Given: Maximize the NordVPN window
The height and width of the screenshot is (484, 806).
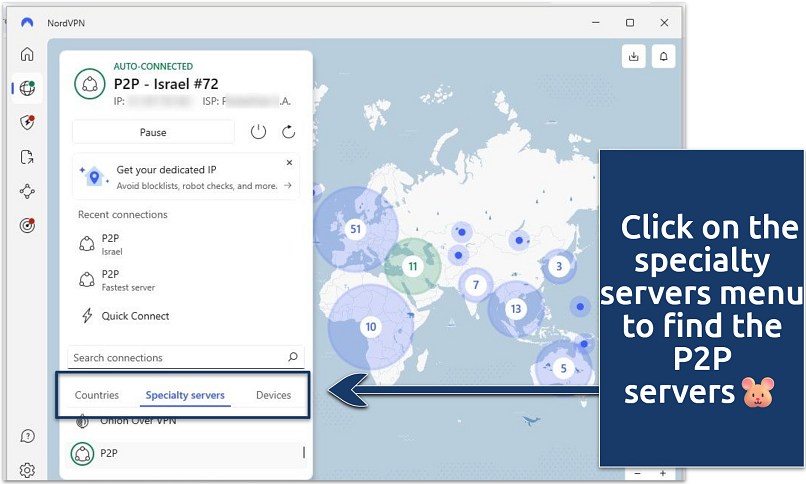Looking at the screenshot, I should pyautogui.click(x=630, y=23).
